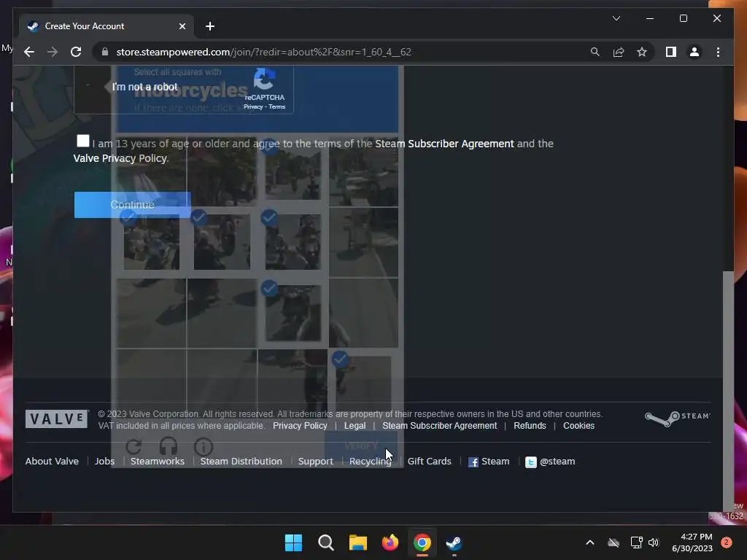Viewport: 747px width, 560px height.
Task: Open the Refunds footer link
Action: [530, 426]
